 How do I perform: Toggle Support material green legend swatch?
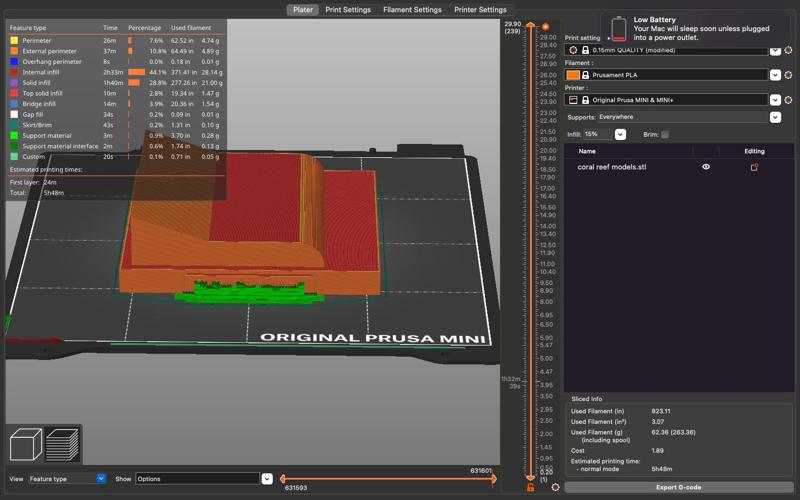(x=14, y=136)
